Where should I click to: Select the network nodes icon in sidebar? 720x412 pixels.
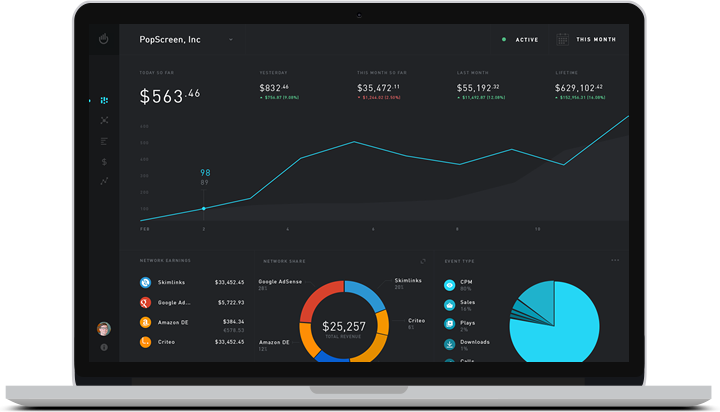(x=105, y=120)
